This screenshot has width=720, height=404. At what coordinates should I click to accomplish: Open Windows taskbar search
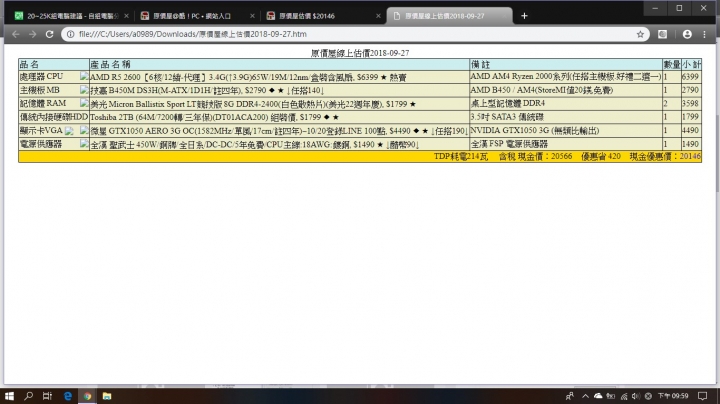pyautogui.click(x=28, y=396)
